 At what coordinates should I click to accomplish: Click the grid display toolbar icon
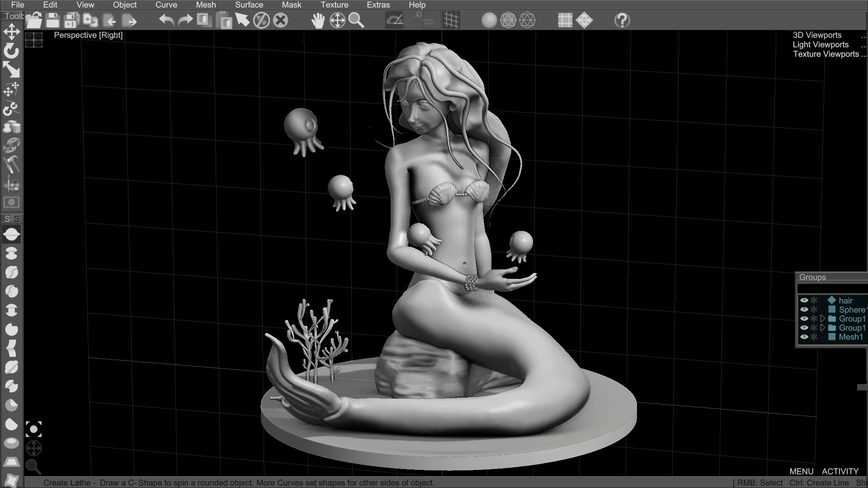point(452,20)
